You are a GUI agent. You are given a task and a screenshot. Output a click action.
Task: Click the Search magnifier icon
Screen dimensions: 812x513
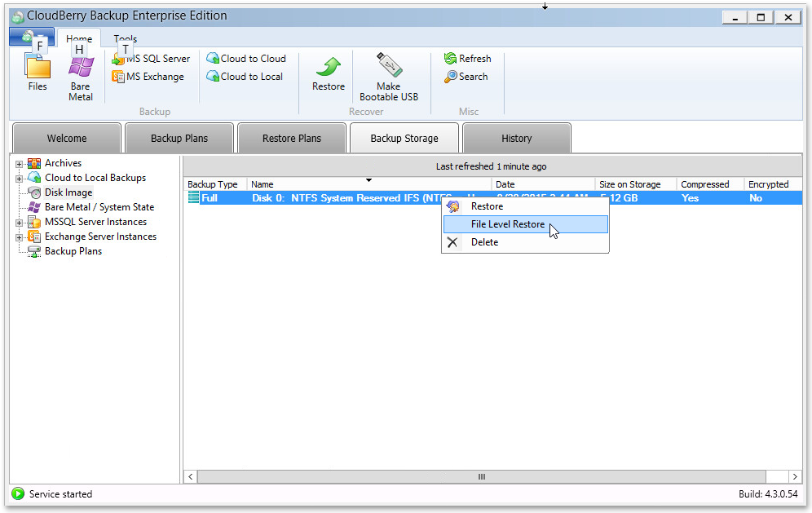(x=451, y=77)
